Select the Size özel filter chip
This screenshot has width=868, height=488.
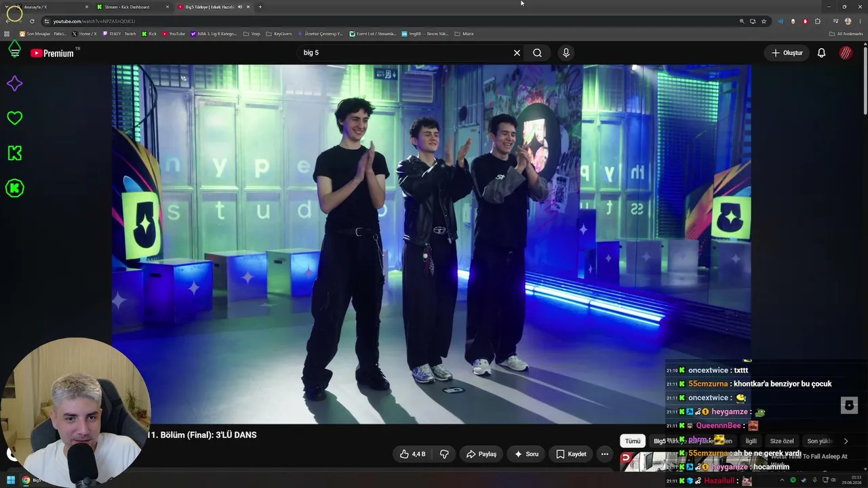coord(782,441)
